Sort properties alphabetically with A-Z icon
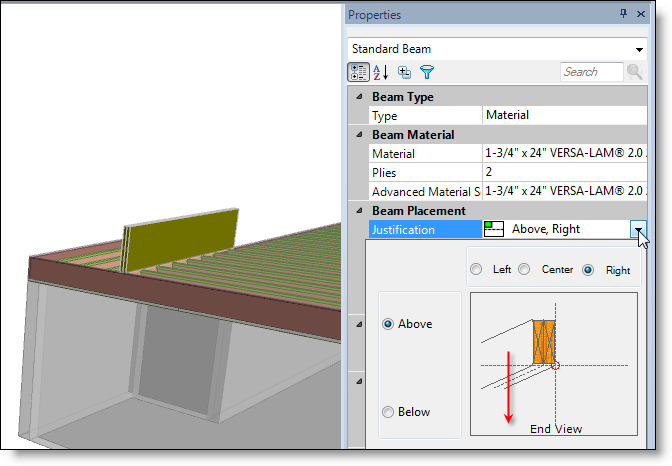The height and width of the screenshot is (466, 672). point(381,72)
